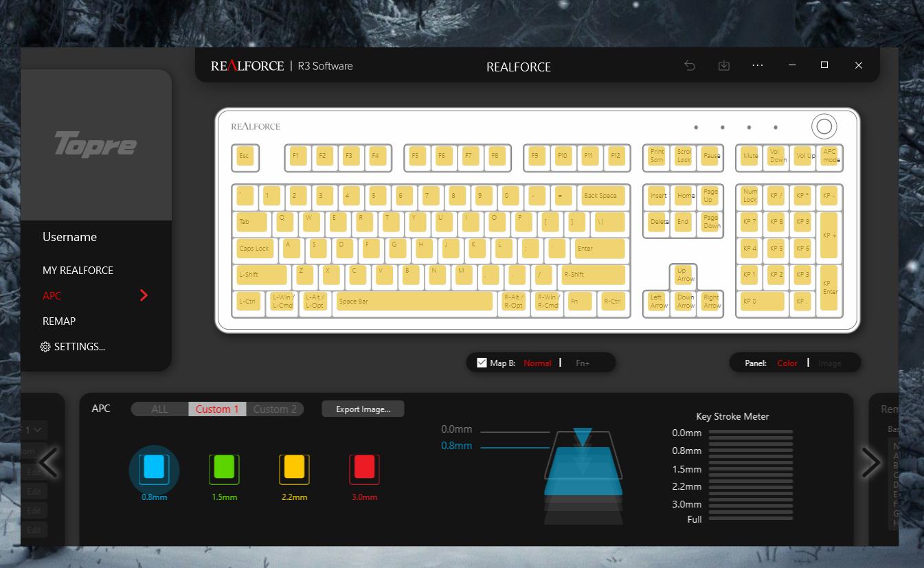Select the F5 key on keyboard layout
The width and height of the screenshot is (924, 568).
click(x=418, y=157)
